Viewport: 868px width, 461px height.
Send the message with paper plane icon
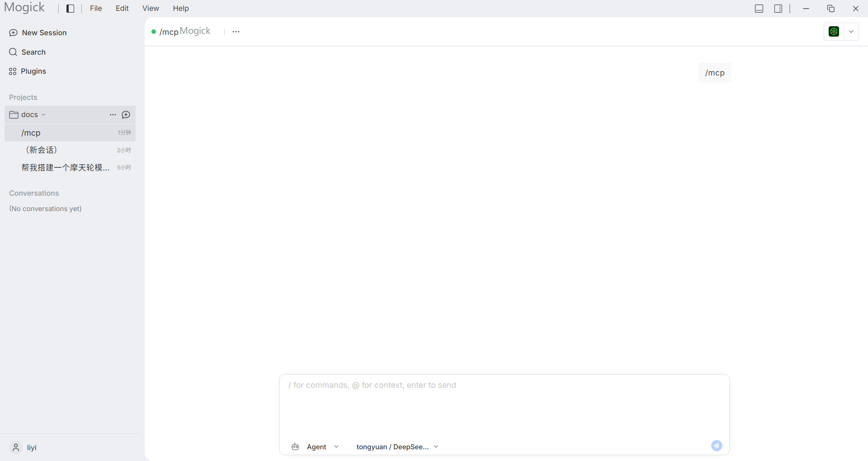(x=717, y=446)
